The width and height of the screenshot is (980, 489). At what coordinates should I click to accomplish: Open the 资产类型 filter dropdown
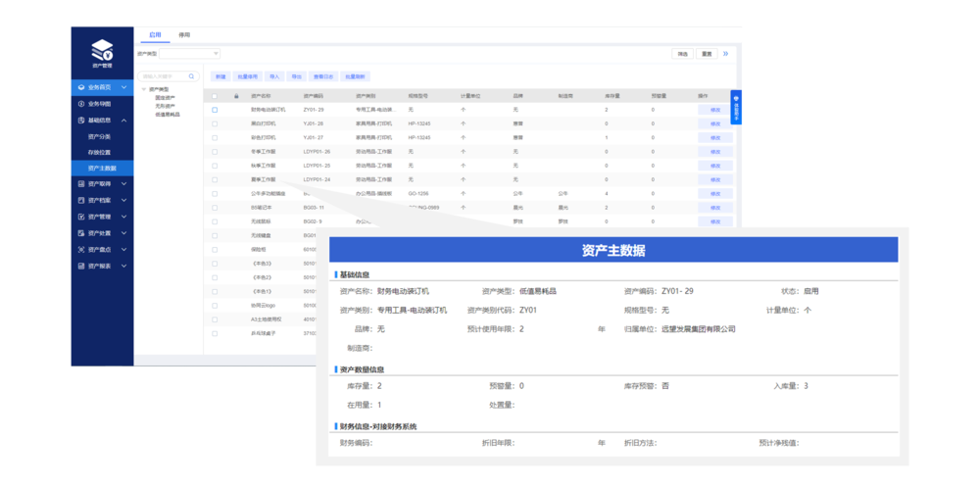190,54
